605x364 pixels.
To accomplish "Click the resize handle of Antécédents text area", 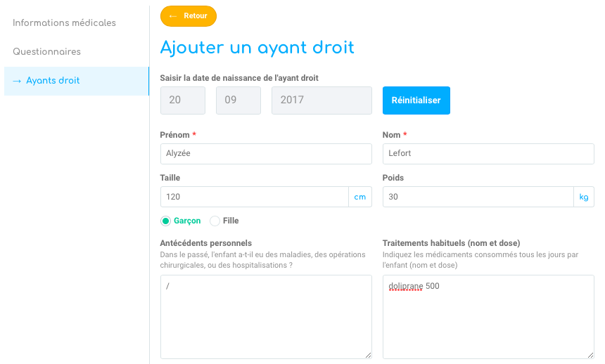I will [x=368, y=355].
